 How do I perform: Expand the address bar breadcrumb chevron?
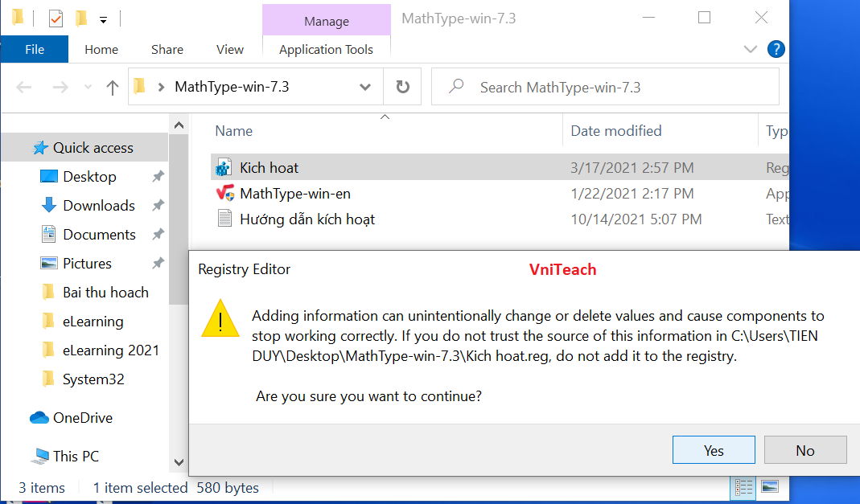pos(161,87)
